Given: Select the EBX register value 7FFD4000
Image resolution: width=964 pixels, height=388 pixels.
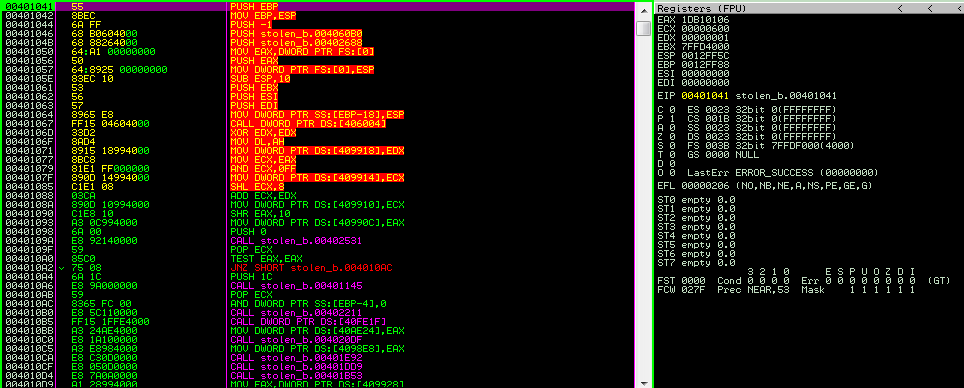Looking at the screenshot, I should [x=706, y=47].
